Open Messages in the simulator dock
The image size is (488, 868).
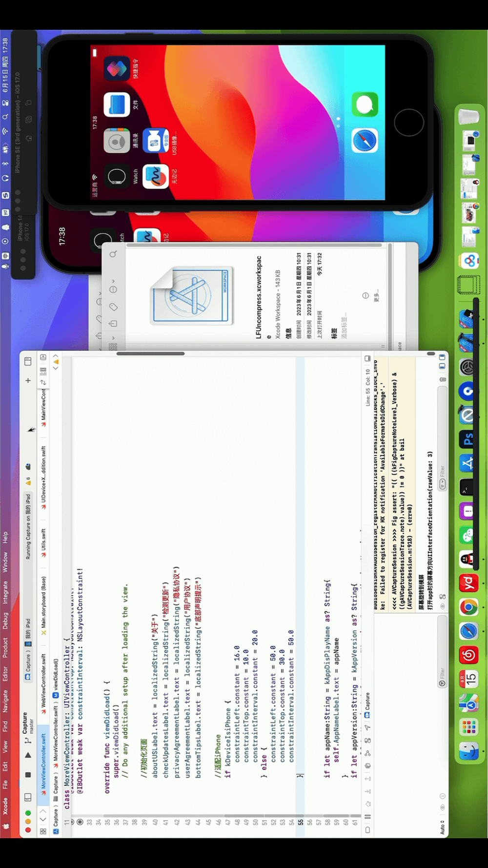pos(365,104)
